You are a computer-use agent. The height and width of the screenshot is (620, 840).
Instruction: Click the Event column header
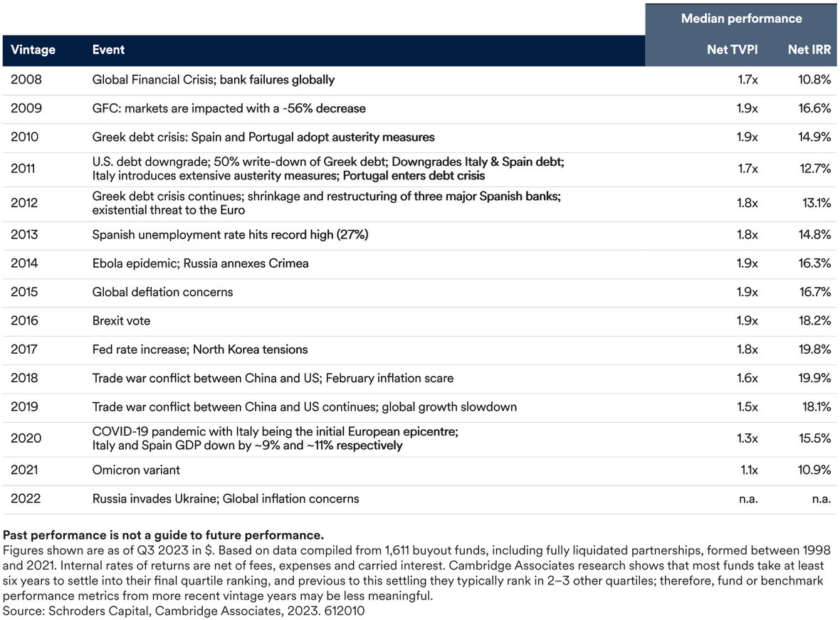pos(108,50)
